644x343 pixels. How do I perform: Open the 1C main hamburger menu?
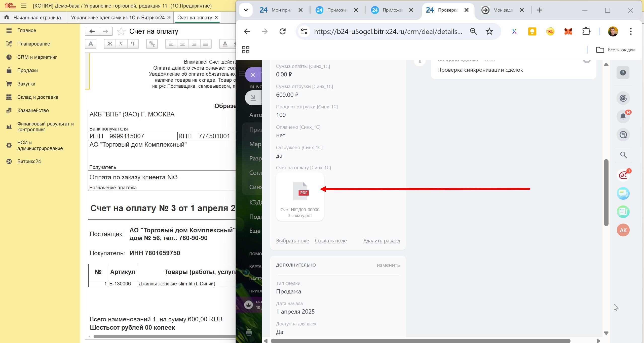tap(24, 6)
